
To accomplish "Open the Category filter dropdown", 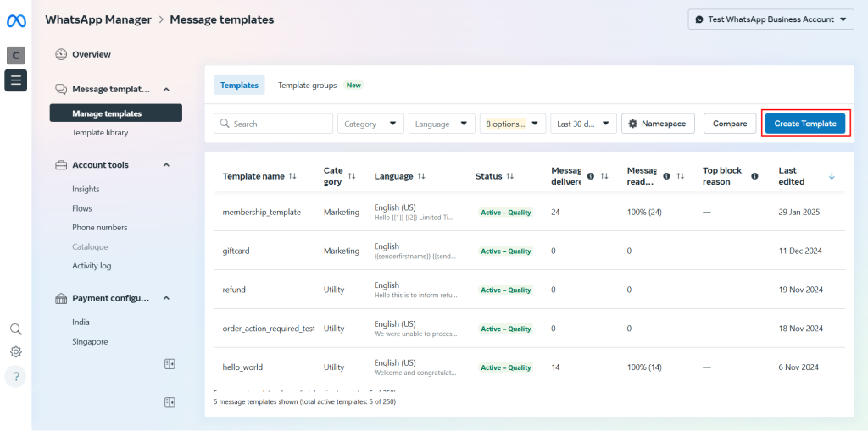I will [371, 124].
